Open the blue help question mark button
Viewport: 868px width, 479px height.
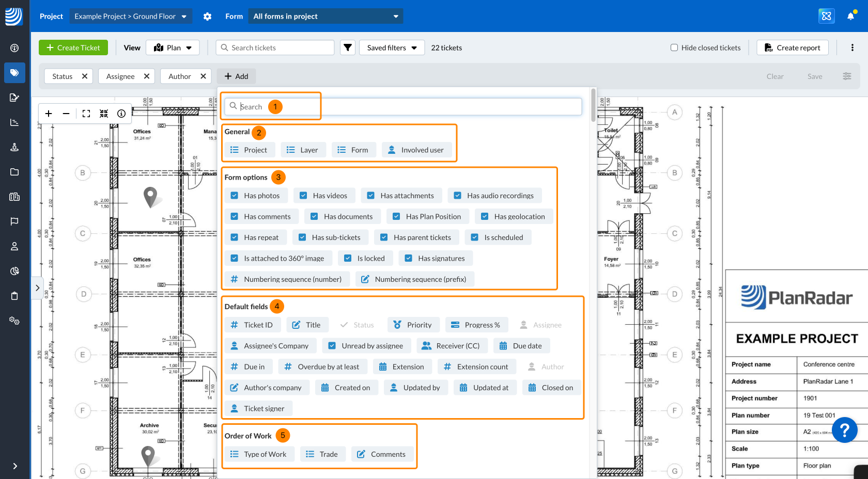[x=844, y=429]
